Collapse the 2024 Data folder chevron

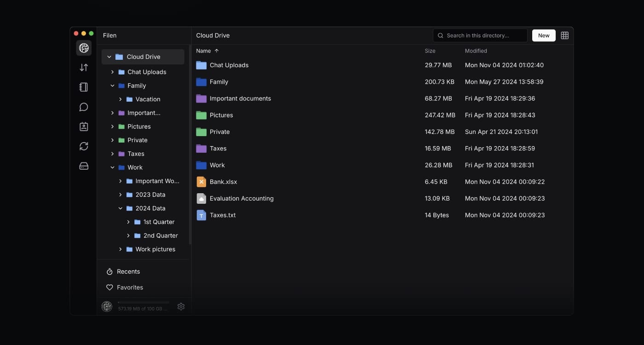point(121,208)
